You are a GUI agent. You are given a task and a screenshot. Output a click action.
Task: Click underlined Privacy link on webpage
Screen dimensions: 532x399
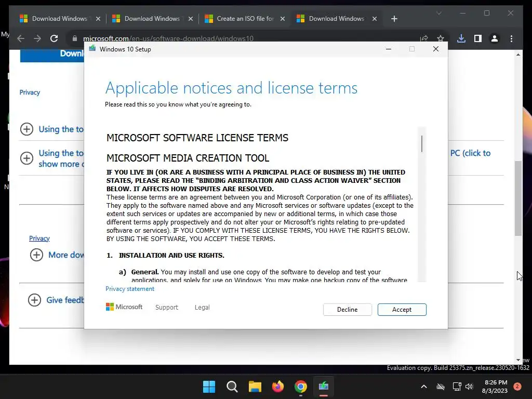click(39, 238)
